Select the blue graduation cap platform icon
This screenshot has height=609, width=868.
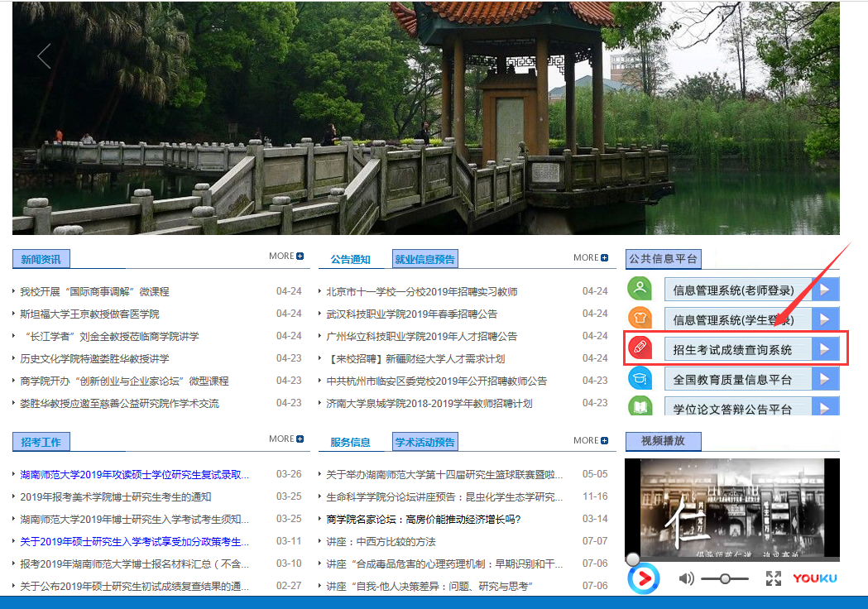tap(640, 379)
